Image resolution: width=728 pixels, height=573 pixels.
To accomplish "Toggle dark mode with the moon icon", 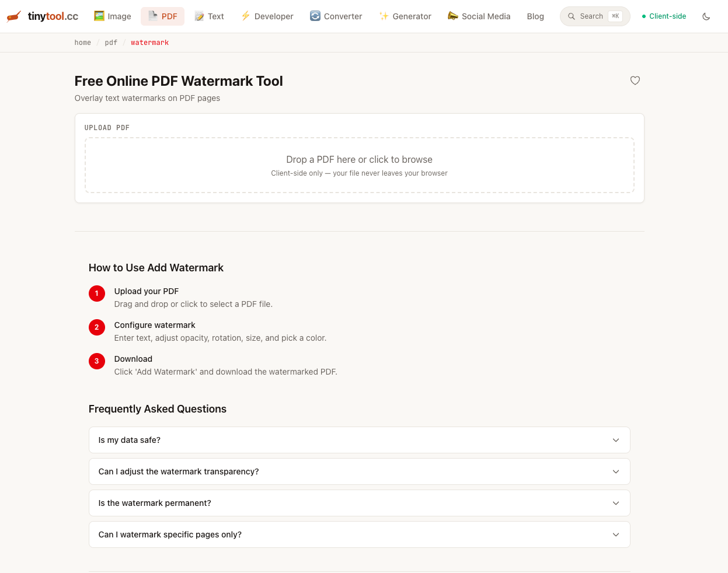I will (x=706, y=16).
